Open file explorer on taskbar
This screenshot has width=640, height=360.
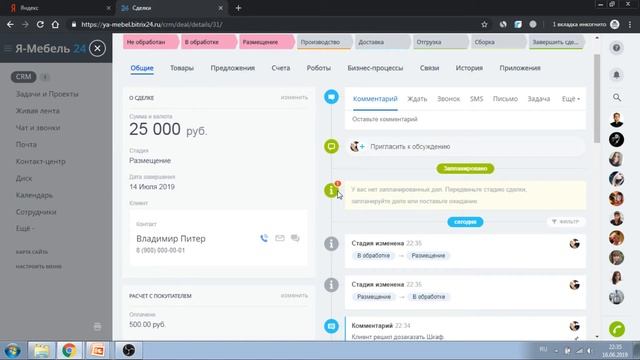tap(41, 350)
